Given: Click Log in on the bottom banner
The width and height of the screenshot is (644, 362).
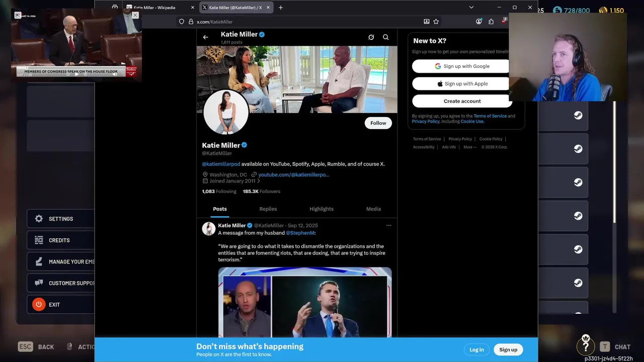Looking at the screenshot, I should point(476,350).
